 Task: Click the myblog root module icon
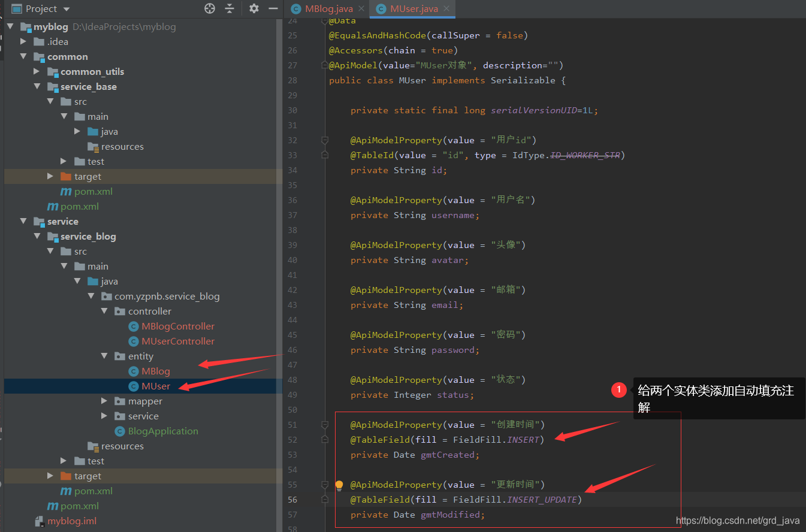tap(25, 27)
